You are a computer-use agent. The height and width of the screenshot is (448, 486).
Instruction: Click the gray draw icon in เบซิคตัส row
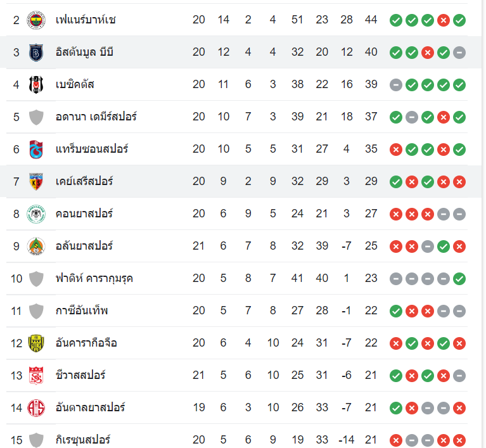396,85
